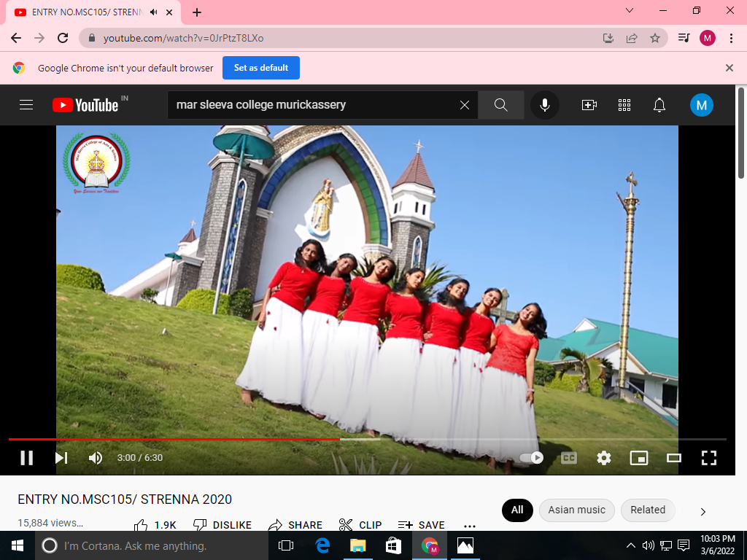The width and height of the screenshot is (747, 560).
Task: Click the Set as default button
Action: pos(261,68)
